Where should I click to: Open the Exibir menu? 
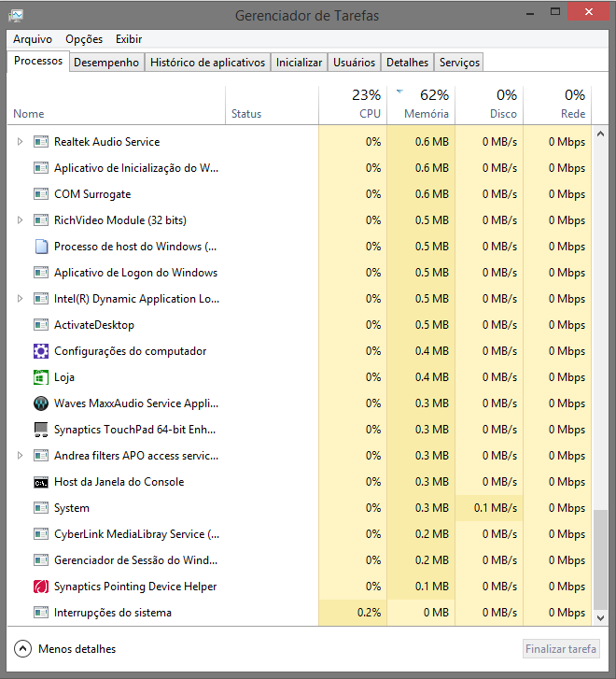[129, 39]
